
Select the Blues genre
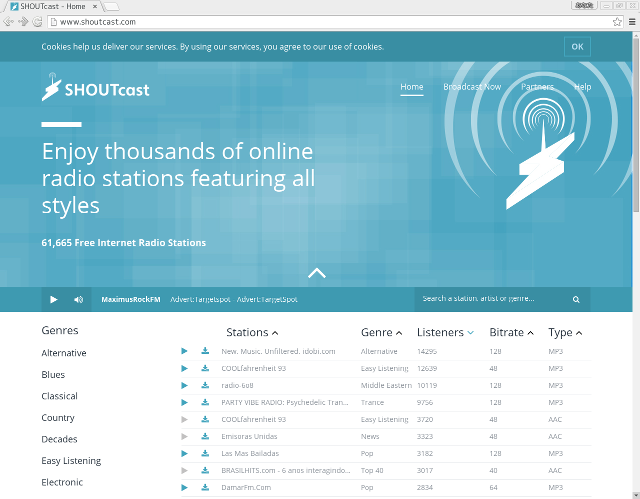click(x=53, y=375)
